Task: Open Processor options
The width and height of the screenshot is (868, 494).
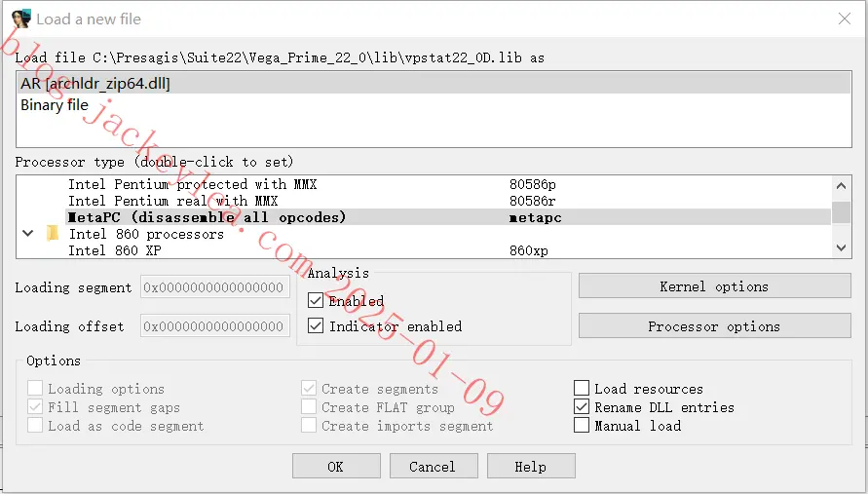Action: coord(715,326)
